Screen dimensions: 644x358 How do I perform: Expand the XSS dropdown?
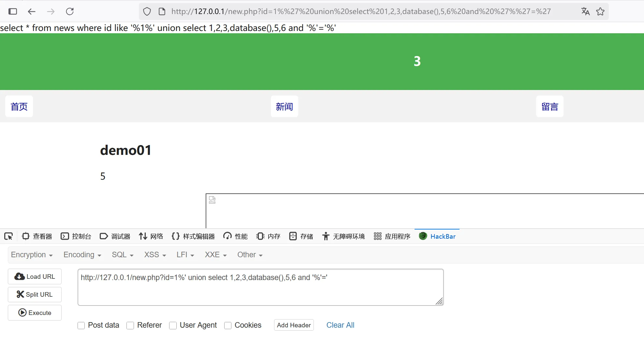click(155, 255)
